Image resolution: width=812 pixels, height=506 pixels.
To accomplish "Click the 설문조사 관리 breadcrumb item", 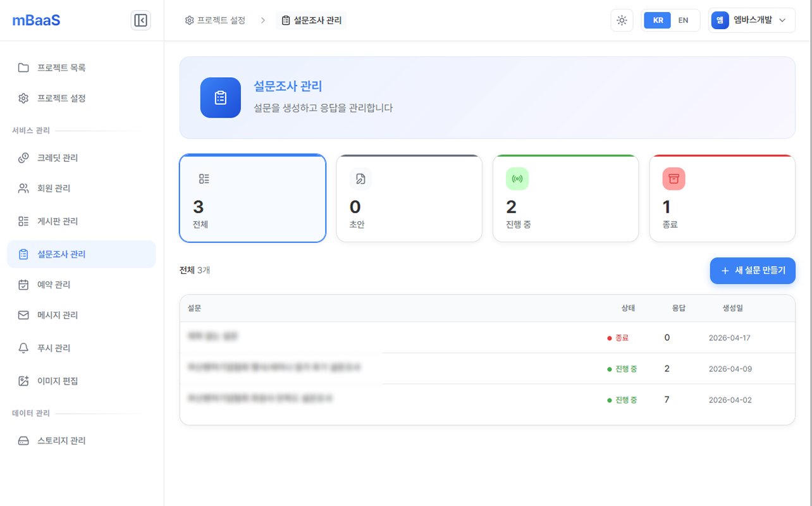I will click(x=311, y=20).
